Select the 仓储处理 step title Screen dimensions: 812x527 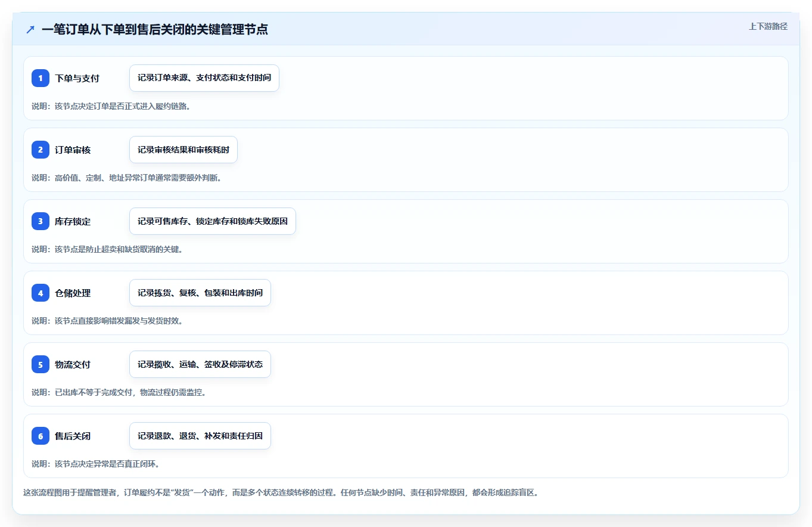pyautogui.click(x=73, y=293)
